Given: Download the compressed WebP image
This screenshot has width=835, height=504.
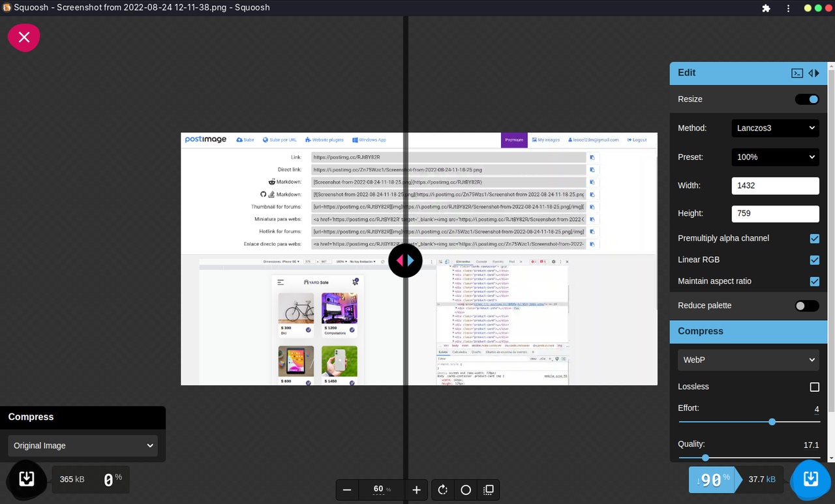Looking at the screenshot, I should (810, 479).
